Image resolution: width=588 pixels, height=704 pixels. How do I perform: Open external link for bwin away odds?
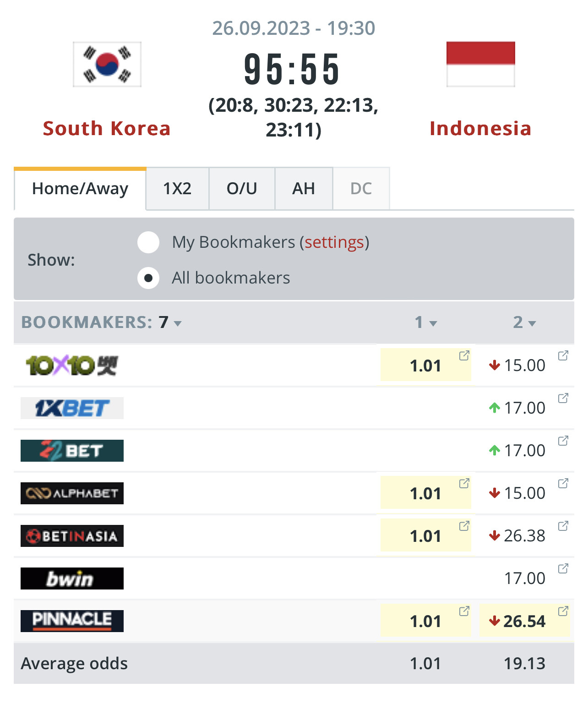point(563,568)
